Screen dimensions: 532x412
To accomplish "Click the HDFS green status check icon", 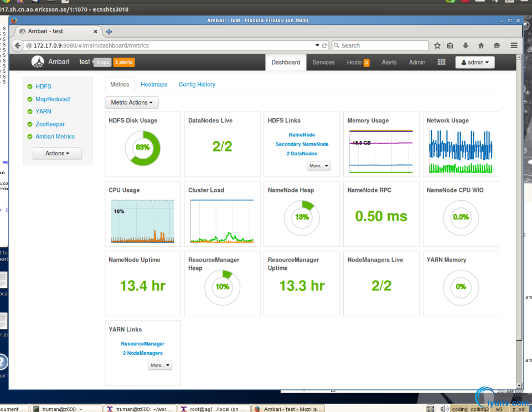I will click(x=30, y=87).
